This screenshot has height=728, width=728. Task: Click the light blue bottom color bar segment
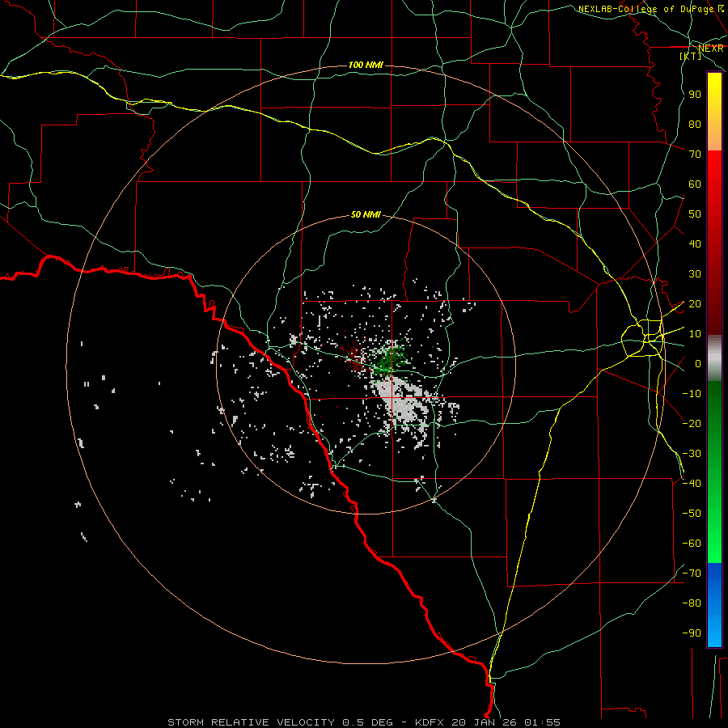pos(714,627)
